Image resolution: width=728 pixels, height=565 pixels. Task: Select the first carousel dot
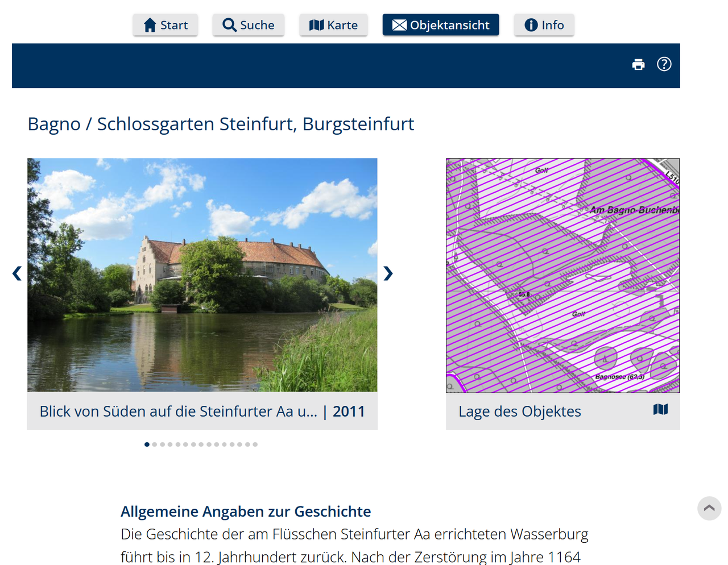tap(147, 444)
